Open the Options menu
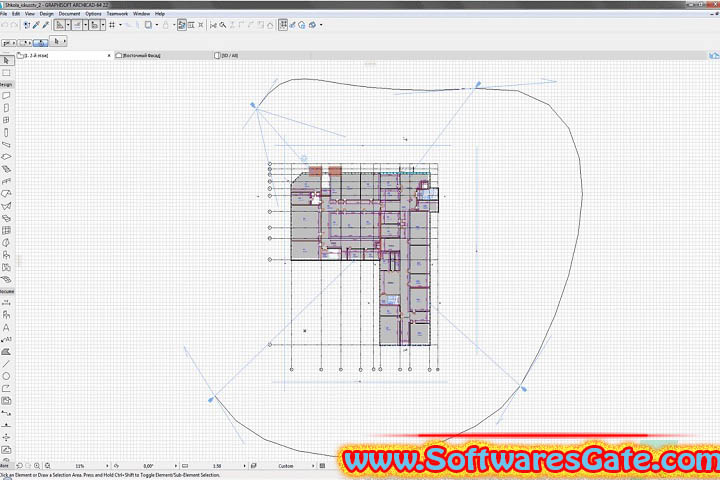Viewport: 720px width, 480px height. coord(93,14)
